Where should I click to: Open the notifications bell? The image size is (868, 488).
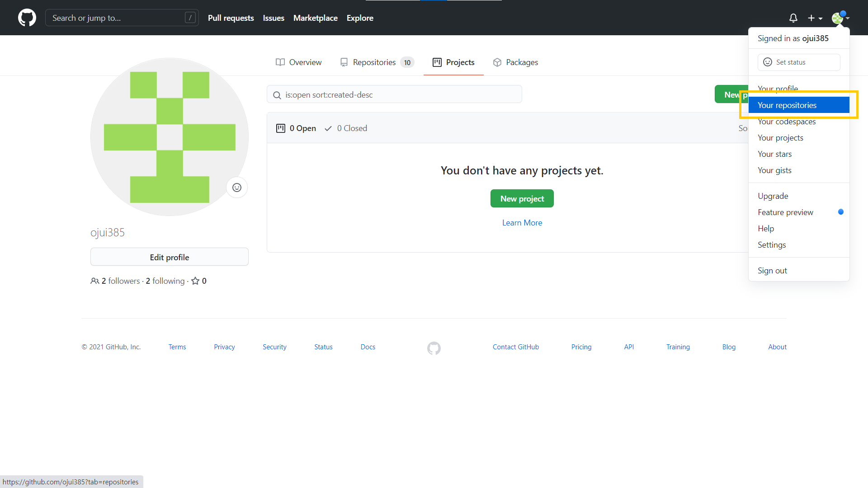(x=793, y=18)
